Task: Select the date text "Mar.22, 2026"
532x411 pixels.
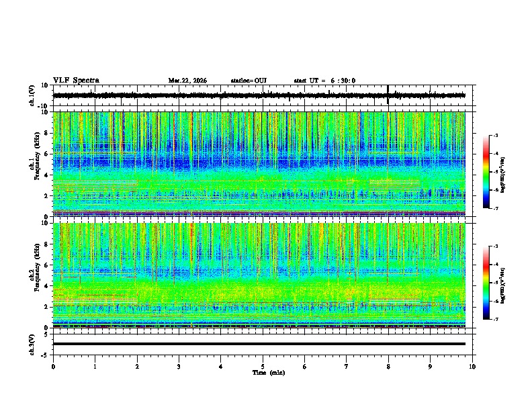Action: click(187, 81)
